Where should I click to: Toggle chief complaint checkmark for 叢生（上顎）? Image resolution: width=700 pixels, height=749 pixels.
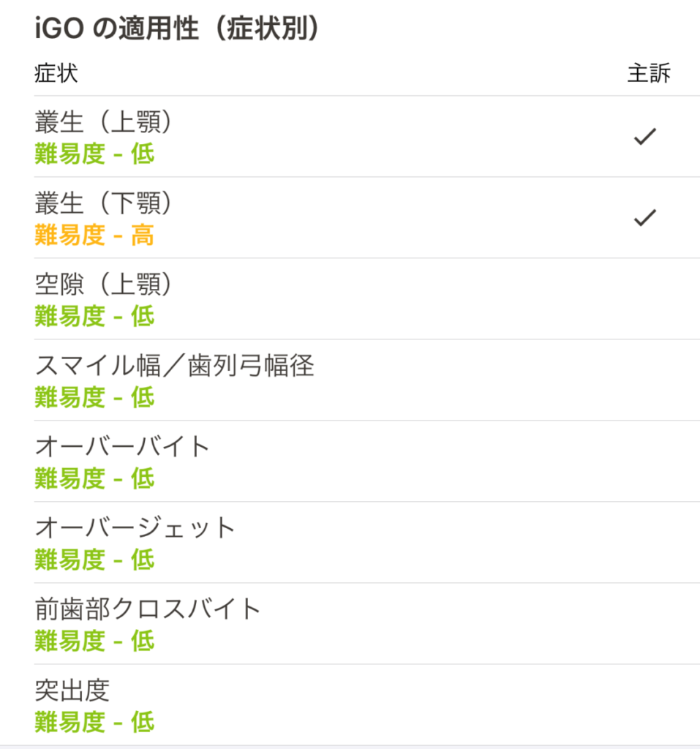tap(644, 137)
